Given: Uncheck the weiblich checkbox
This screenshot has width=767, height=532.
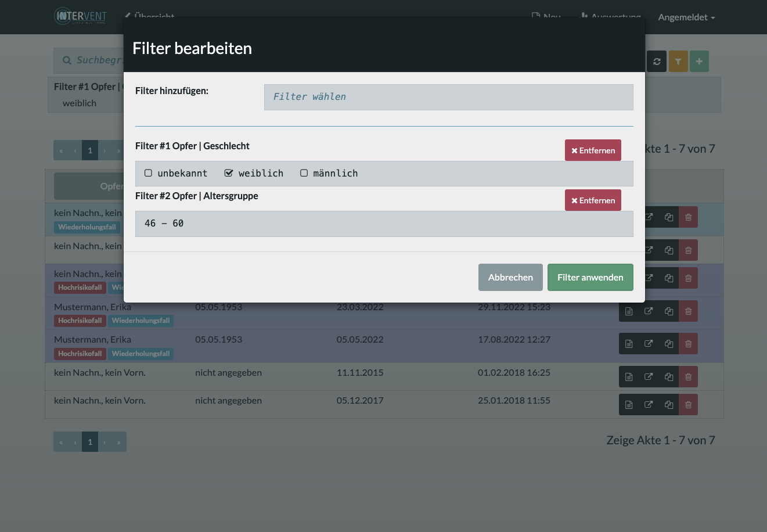Looking at the screenshot, I should pos(229,173).
